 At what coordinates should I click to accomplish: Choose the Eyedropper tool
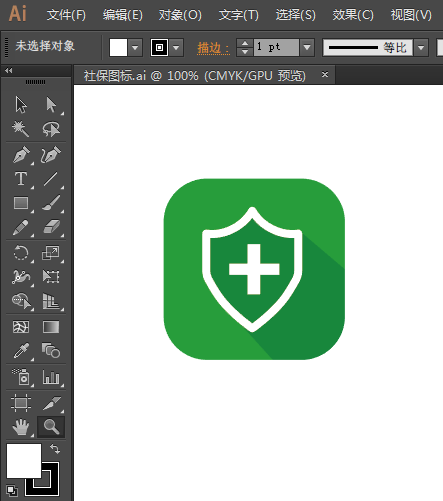(x=21, y=351)
